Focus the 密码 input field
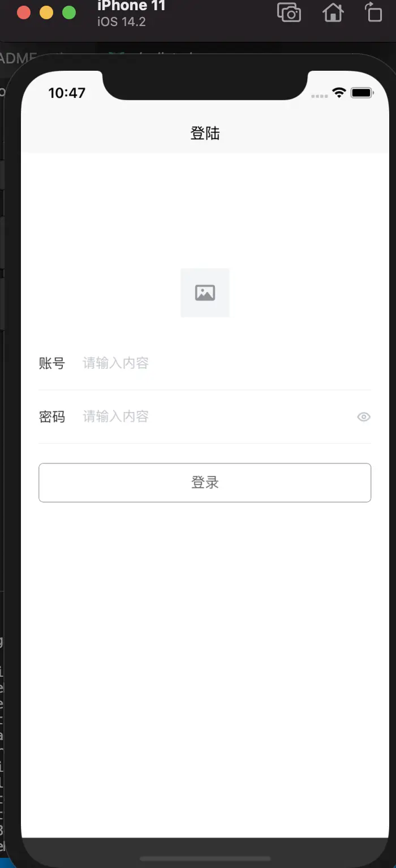This screenshot has height=868, width=396. pyautogui.click(x=218, y=417)
